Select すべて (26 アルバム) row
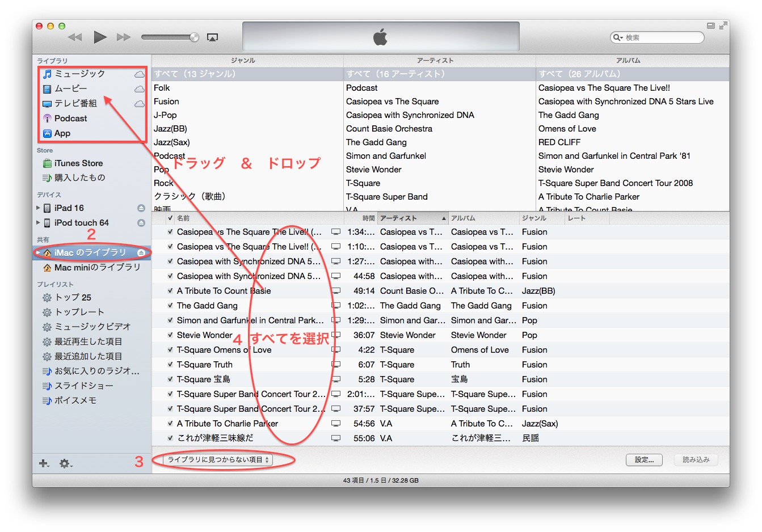 pos(633,74)
